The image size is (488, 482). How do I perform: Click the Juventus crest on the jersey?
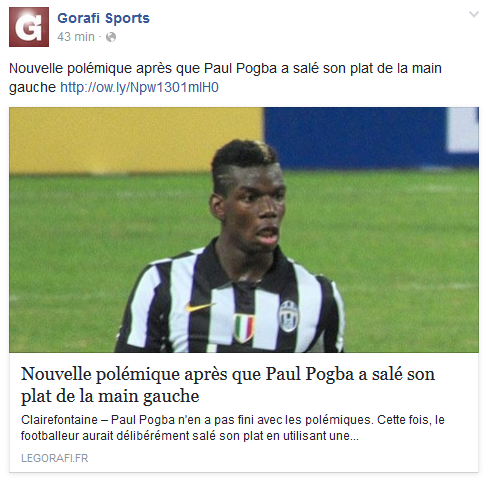tap(289, 315)
